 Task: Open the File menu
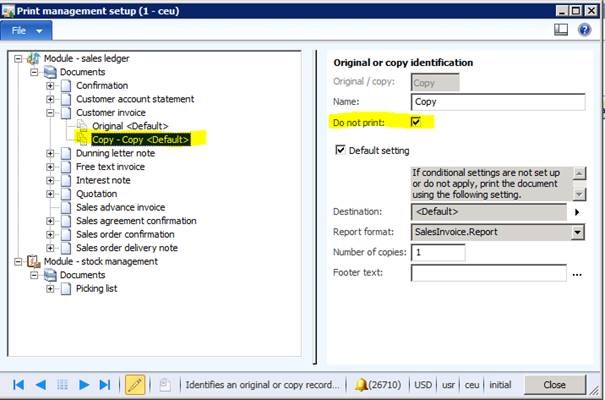pyautogui.click(x=26, y=30)
